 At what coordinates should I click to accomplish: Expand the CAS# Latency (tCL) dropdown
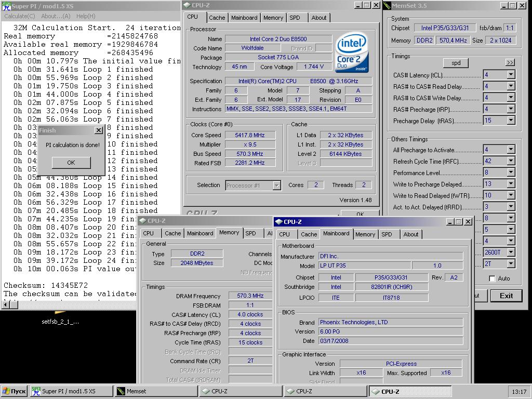coord(511,75)
